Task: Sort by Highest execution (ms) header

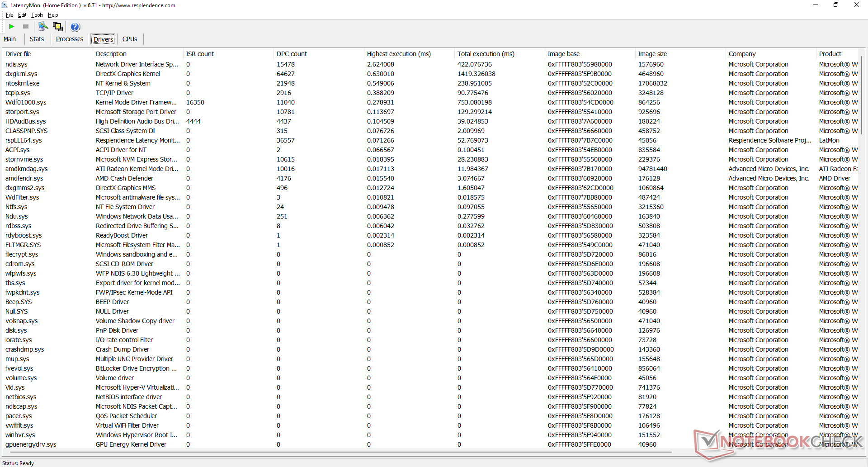Action: pyautogui.click(x=409, y=54)
